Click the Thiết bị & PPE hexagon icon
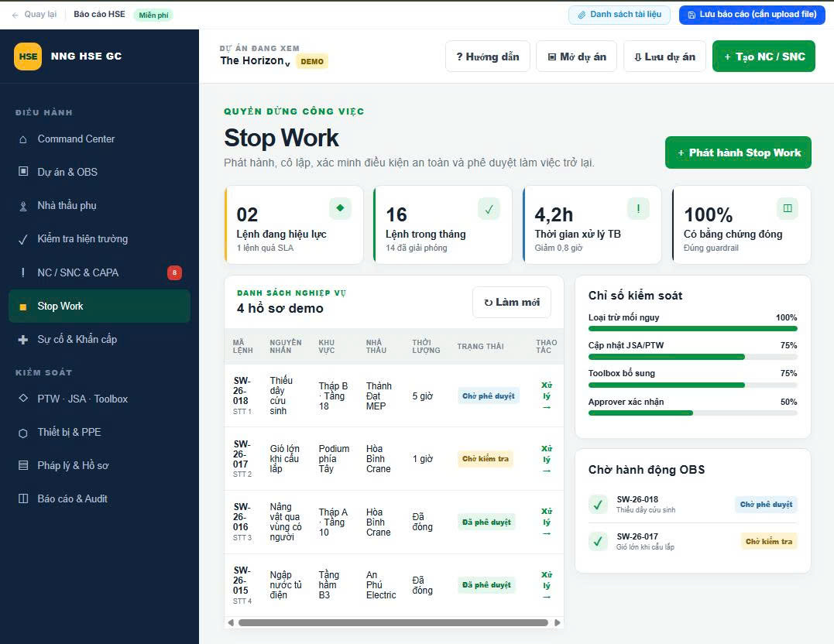 click(23, 433)
